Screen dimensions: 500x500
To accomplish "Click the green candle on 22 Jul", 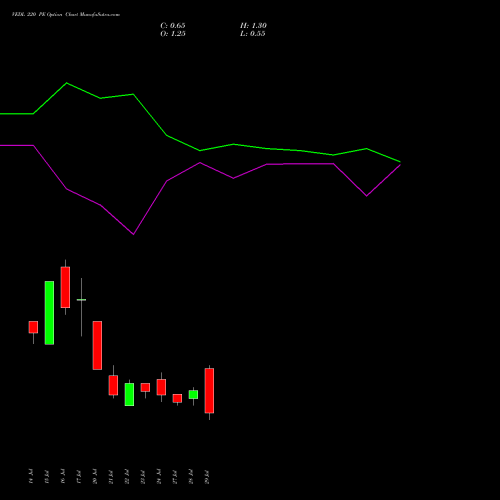I will point(129,394).
